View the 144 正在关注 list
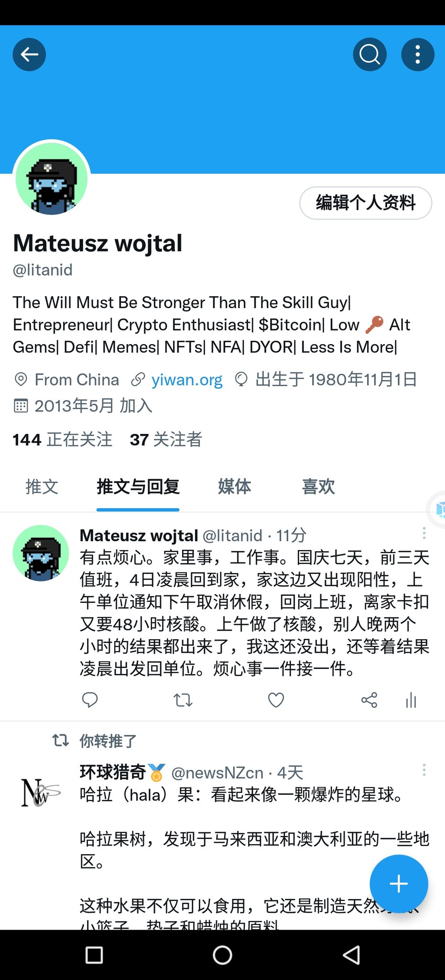This screenshot has height=980, width=445. coord(63,439)
